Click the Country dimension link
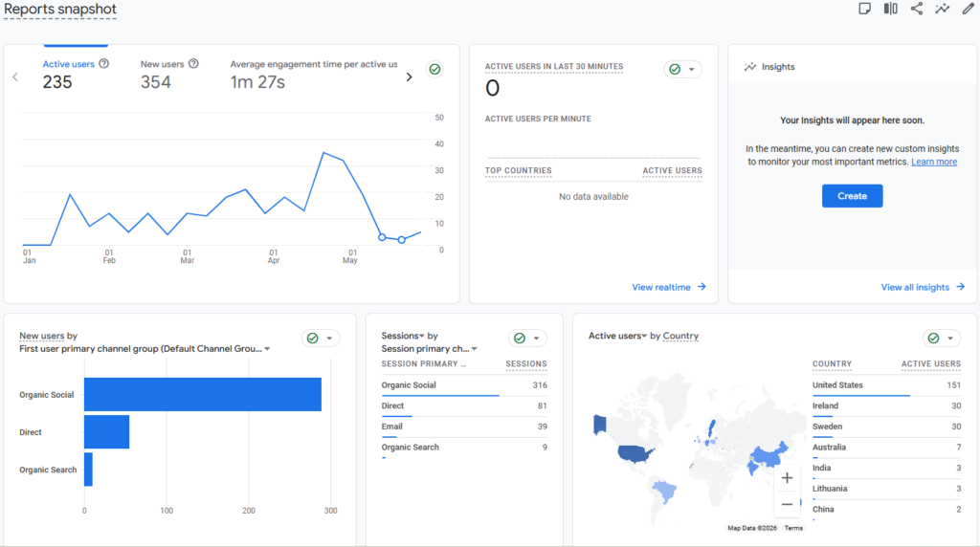 click(680, 336)
